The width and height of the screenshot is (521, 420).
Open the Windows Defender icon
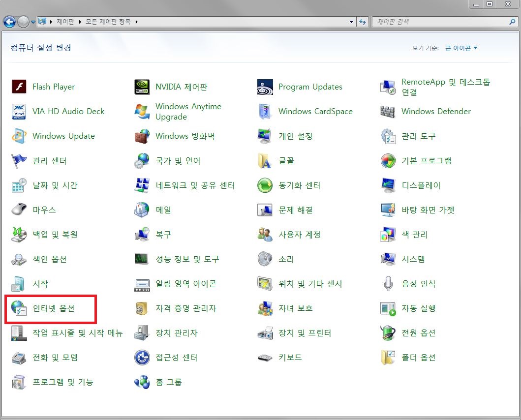(388, 111)
